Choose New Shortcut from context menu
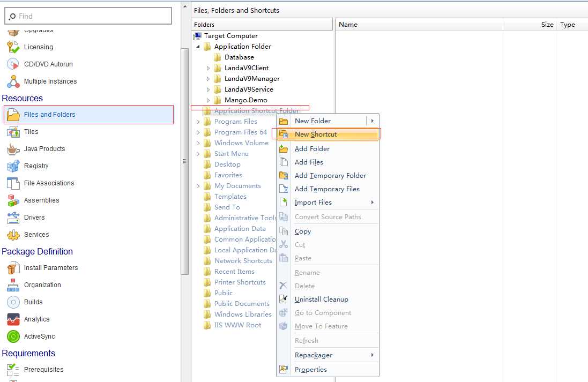Screen dimensions: 588x382 click(x=328, y=134)
